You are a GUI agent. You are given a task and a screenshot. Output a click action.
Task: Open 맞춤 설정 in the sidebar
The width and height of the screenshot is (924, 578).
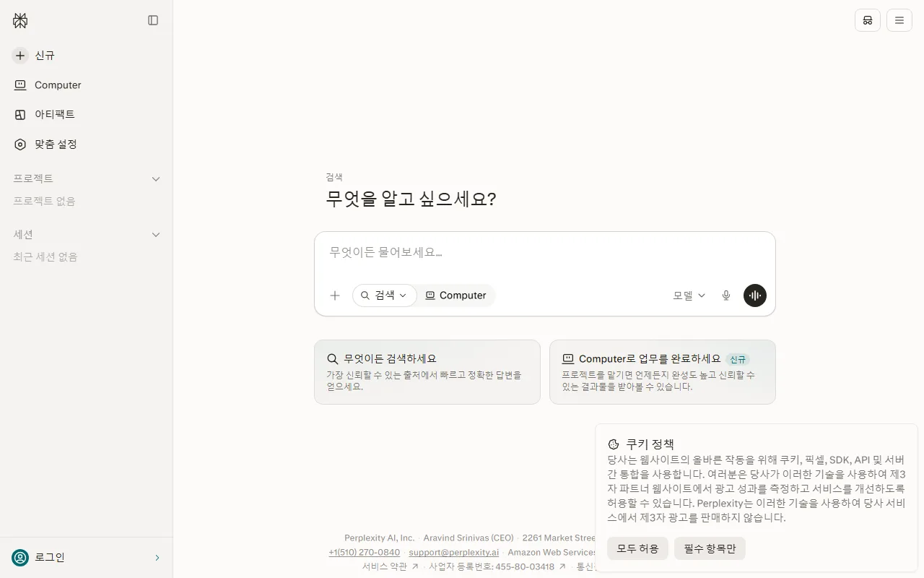coord(87,144)
